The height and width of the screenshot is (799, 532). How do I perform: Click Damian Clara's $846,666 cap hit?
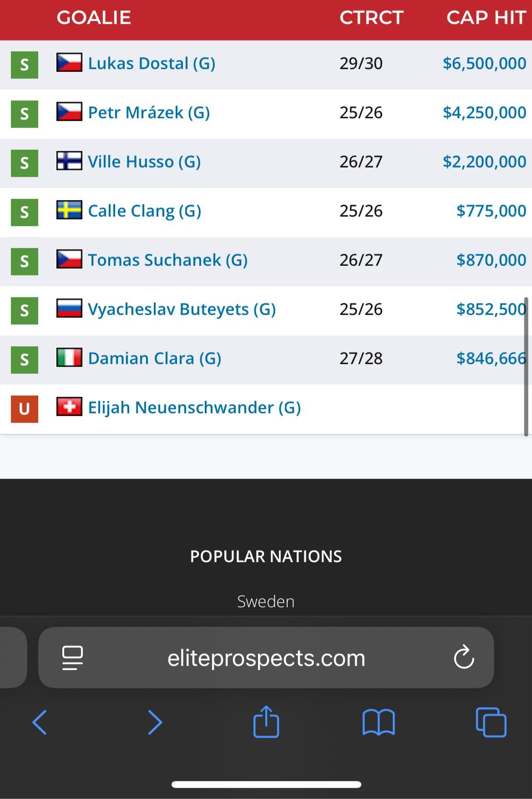point(491,358)
